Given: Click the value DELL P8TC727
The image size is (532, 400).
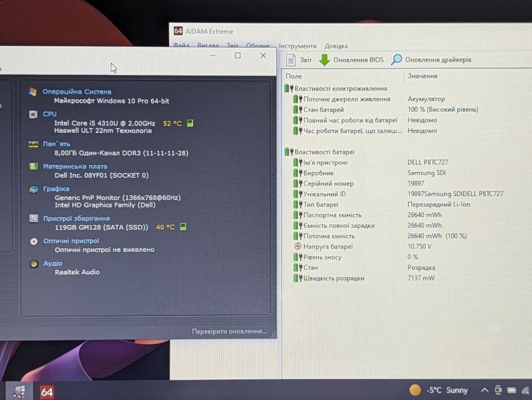Looking at the screenshot, I should pos(427,162).
